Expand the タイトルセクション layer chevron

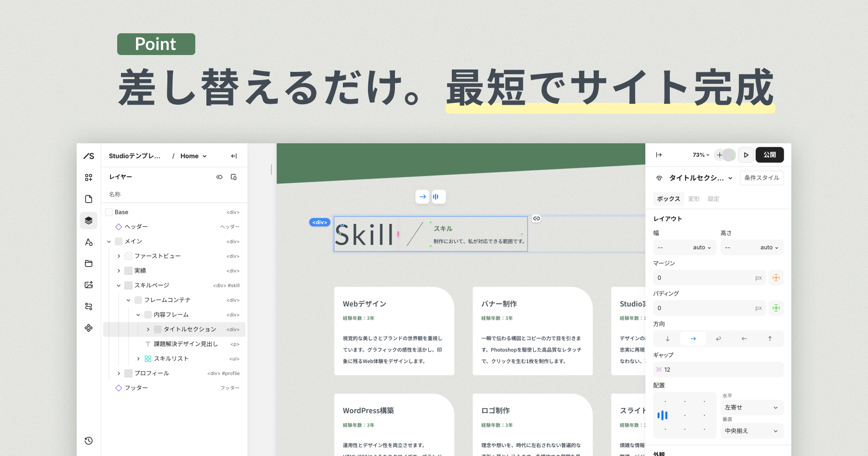pos(148,330)
